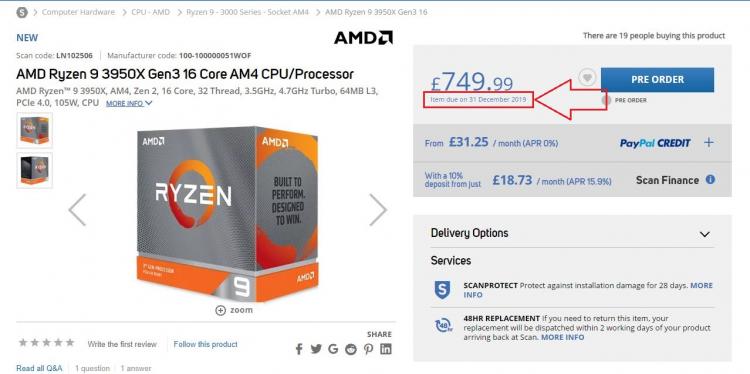Click the five-star rating row
The width and height of the screenshot is (750, 374).
(46, 343)
